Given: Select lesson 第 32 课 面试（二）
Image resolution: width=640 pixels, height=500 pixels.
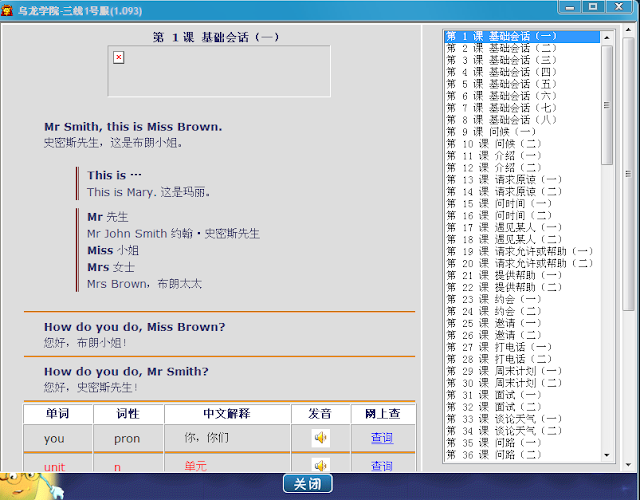Looking at the screenshot, I should pyautogui.click(x=522, y=407).
